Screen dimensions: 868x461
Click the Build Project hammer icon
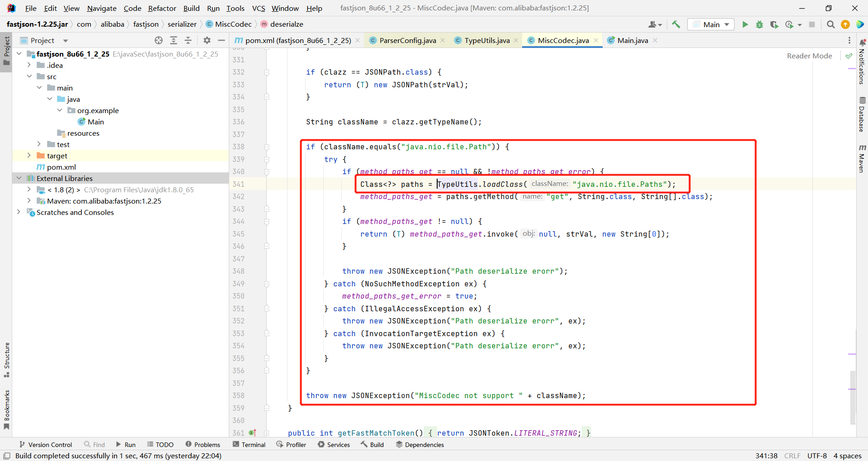click(x=676, y=24)
